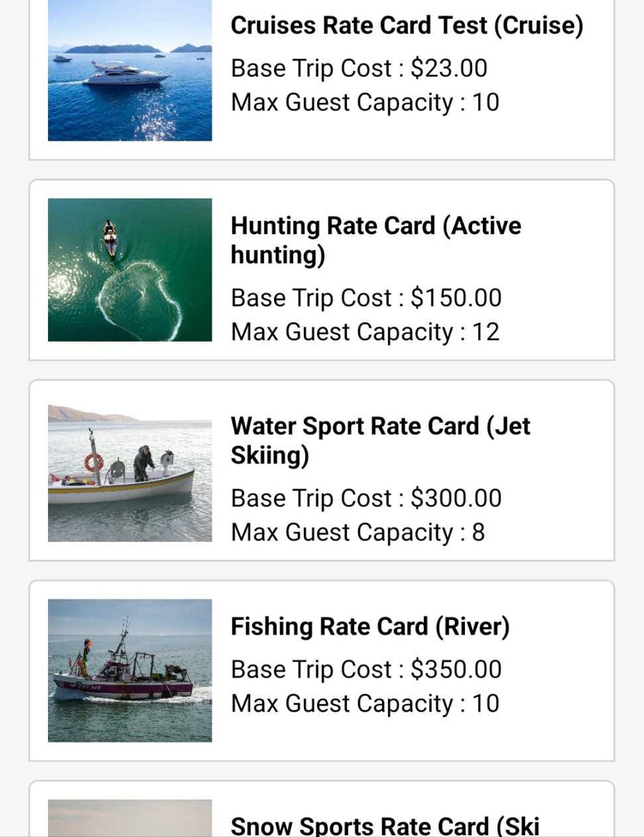Click the $23.00 base trip cost line
Image resolution: width=644 pixels, height=837 pixels.
pos(359,68)
